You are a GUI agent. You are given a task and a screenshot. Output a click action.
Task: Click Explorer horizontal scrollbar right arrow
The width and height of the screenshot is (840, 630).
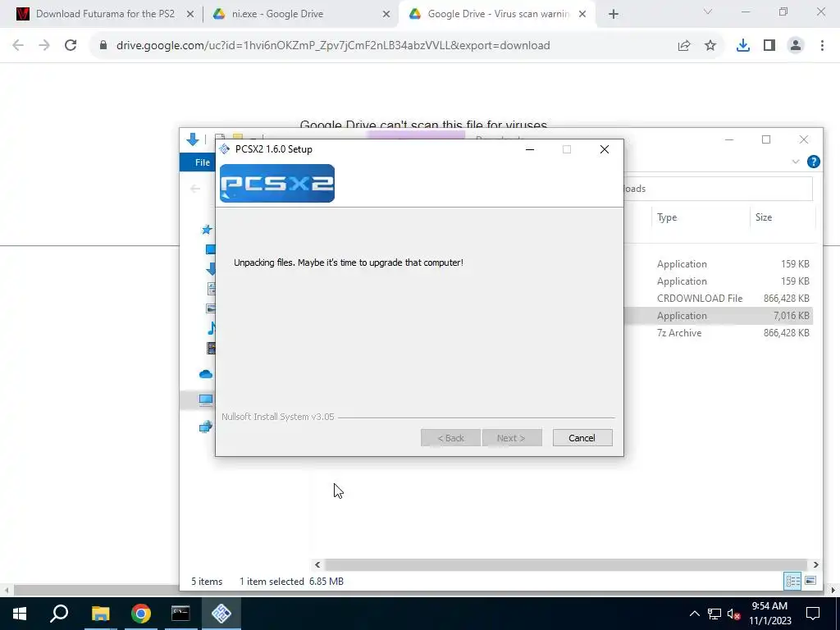(x=816, y=564)
